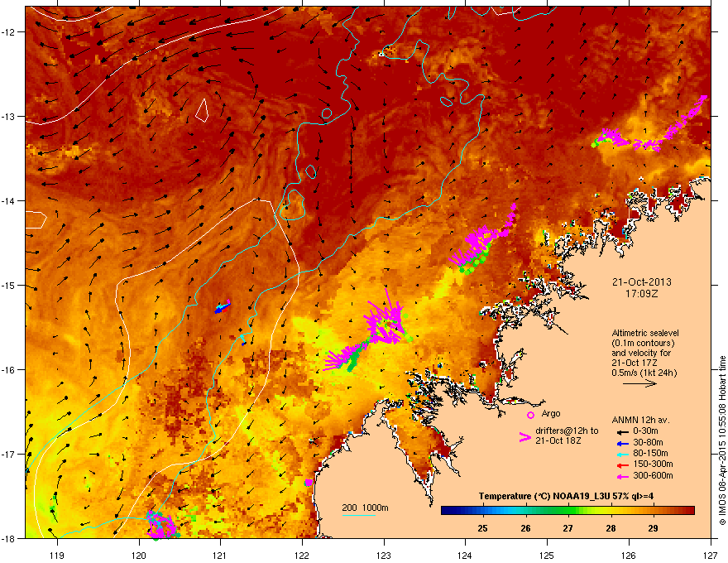Screen dimensions: 728x563
Task: Click the '21-Oct-2013' date label
Action: 642,282
